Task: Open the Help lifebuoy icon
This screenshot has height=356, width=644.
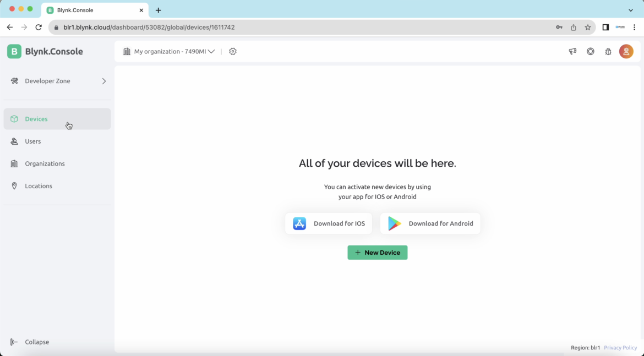Action: [x=590, y=51]
